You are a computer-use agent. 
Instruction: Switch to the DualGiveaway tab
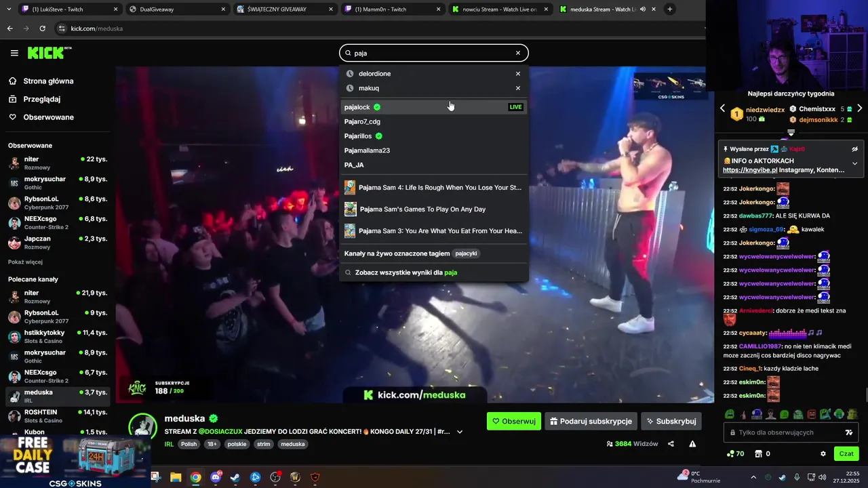point(178,9)
